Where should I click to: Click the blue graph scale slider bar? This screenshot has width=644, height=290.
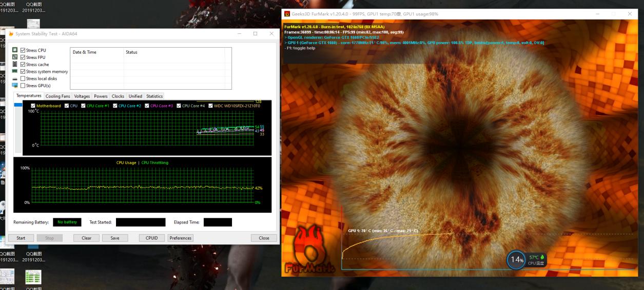coord(18,105)
